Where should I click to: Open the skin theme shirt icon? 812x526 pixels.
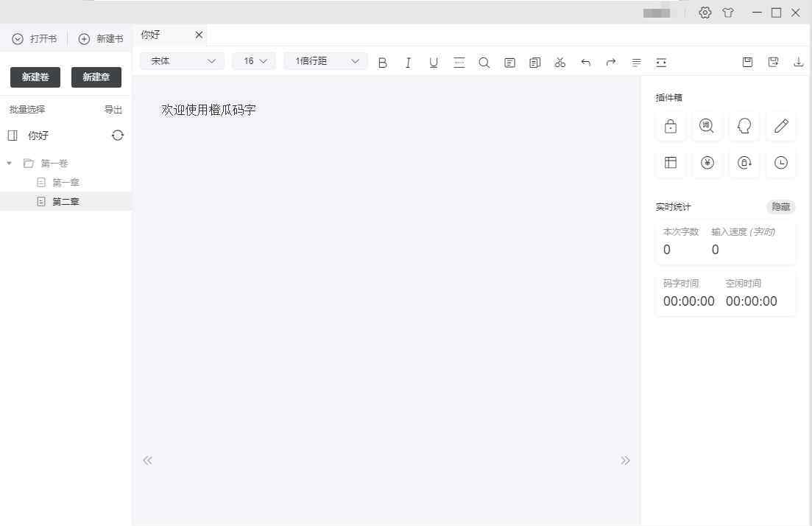coord(728,13)
